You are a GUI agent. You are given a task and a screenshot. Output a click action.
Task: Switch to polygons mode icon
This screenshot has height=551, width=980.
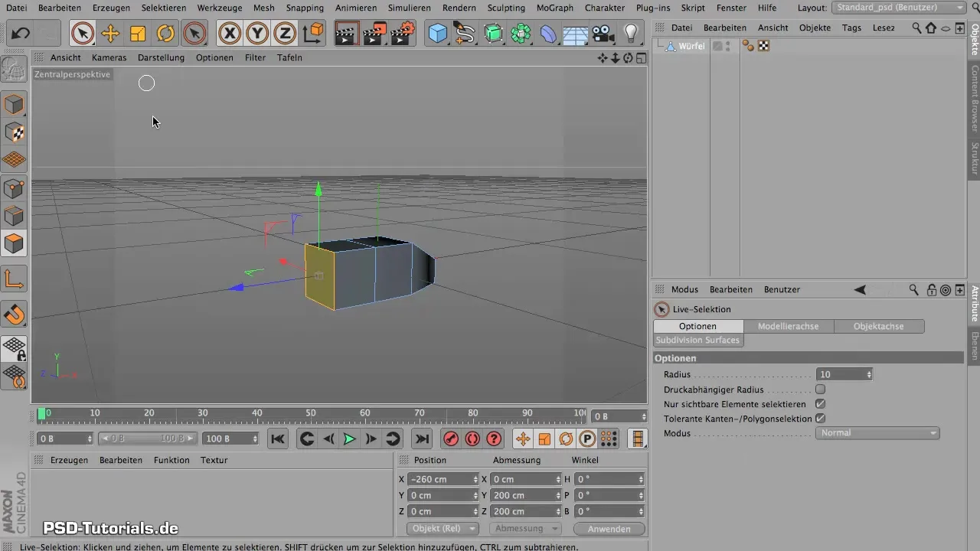pos(15,244)
